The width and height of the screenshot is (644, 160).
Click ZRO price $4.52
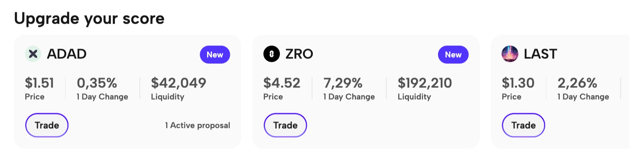point(282,83)
